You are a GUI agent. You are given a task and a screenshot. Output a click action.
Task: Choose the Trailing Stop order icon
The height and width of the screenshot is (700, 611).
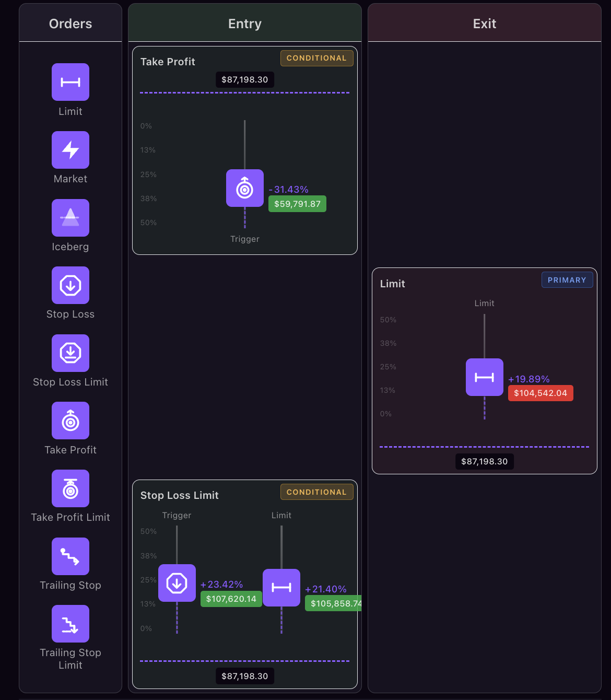(x=70, y=556)
